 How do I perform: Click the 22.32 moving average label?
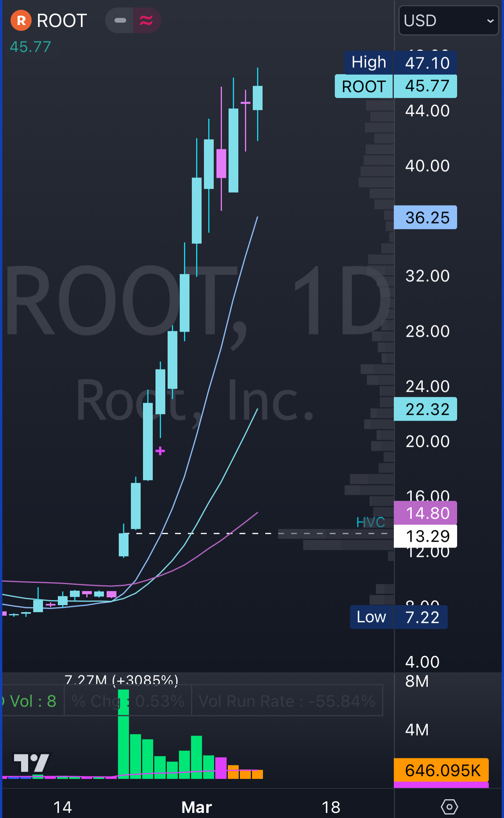pos(425,409)
